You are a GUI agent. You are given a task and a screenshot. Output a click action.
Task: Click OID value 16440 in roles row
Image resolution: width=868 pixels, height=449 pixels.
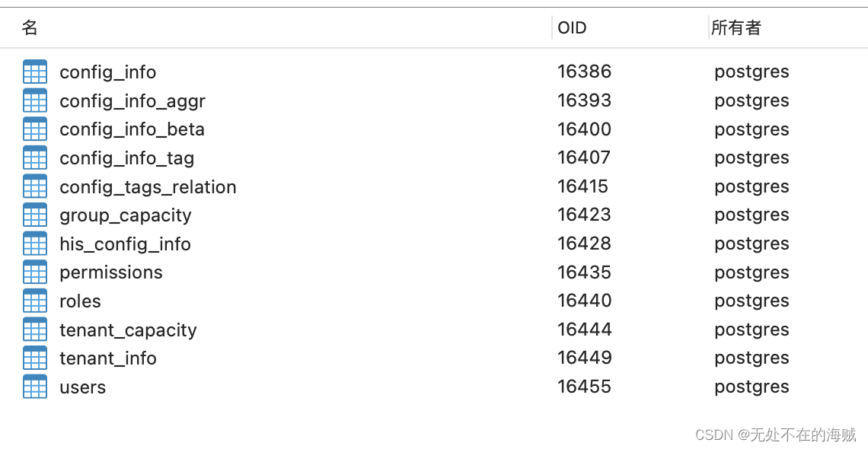pyautogui.click(x=584, y=301)
